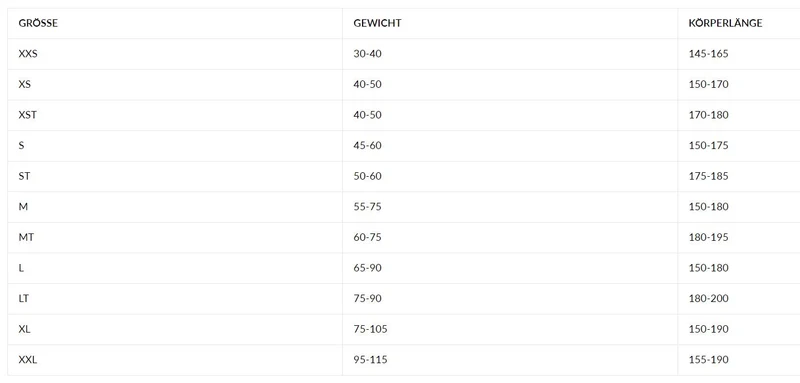This screenshot has width=800, height=383.
Task: Click the GEWICHT column header
Action: [x=377, y=23]
